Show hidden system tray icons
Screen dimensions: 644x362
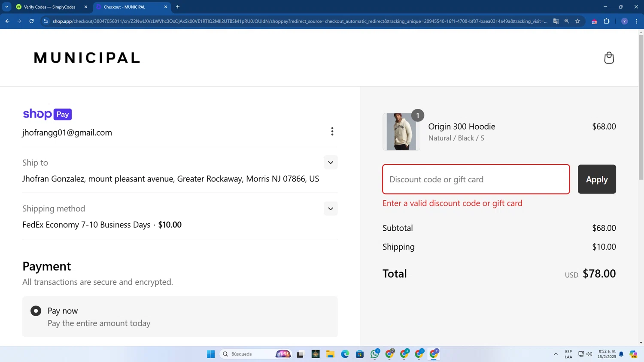point(556,354)
